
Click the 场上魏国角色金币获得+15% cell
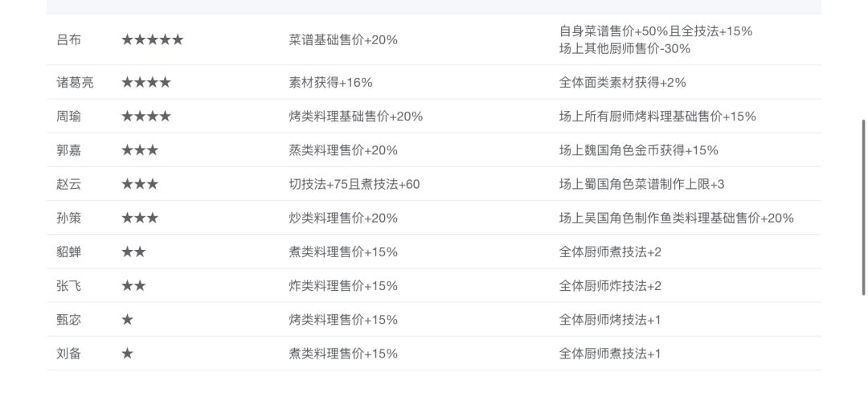point(638,150)
